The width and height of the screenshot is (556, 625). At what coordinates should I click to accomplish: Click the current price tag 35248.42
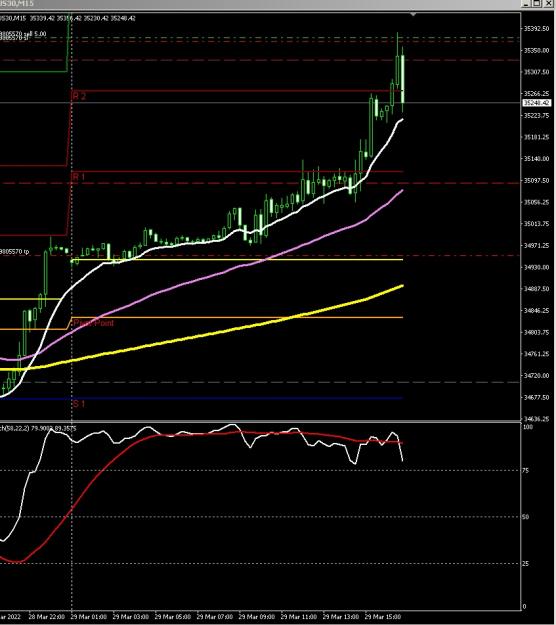coord(536,103)
